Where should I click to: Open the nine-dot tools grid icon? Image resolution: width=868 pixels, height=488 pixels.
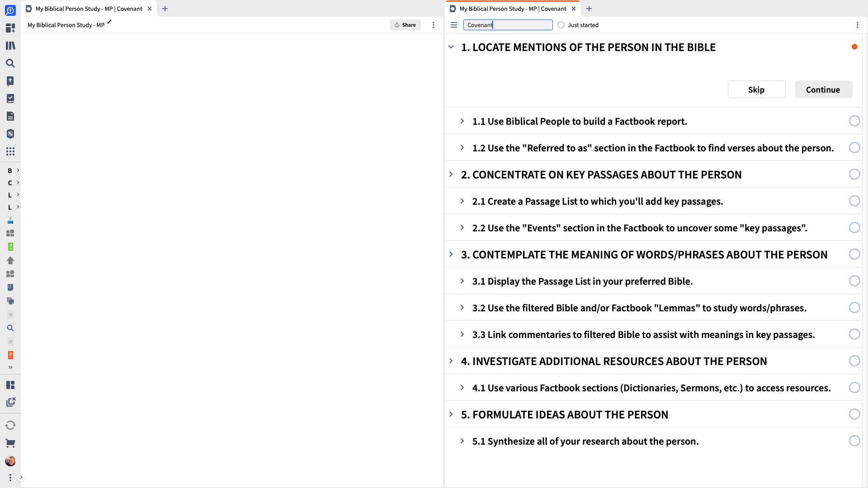(10, 151)
